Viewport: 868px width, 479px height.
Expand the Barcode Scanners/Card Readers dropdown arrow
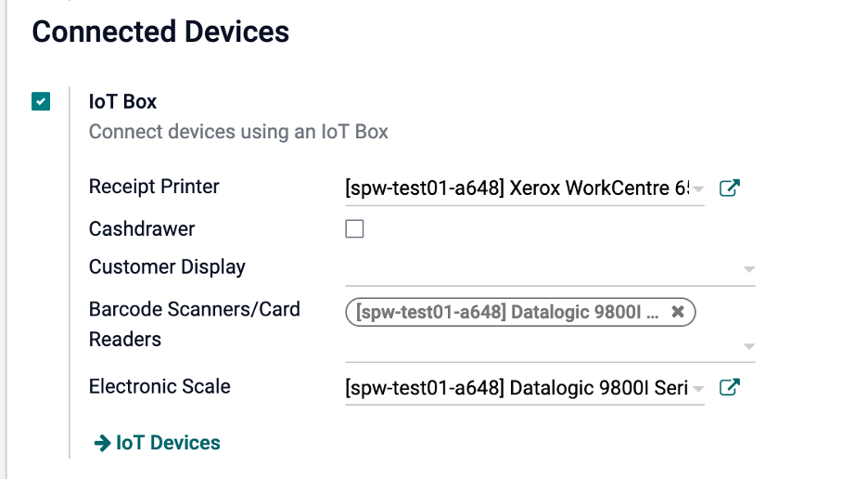(747, 346)
